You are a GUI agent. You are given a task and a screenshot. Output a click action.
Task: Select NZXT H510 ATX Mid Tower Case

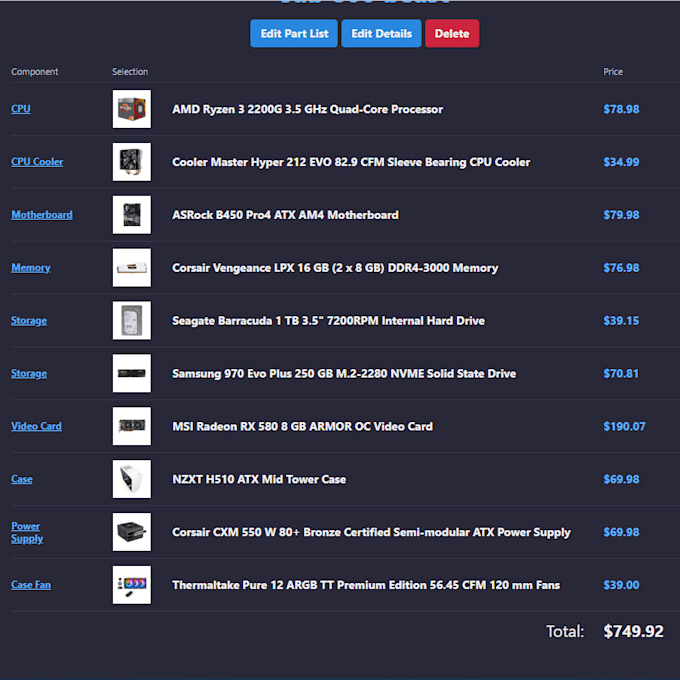259,480
